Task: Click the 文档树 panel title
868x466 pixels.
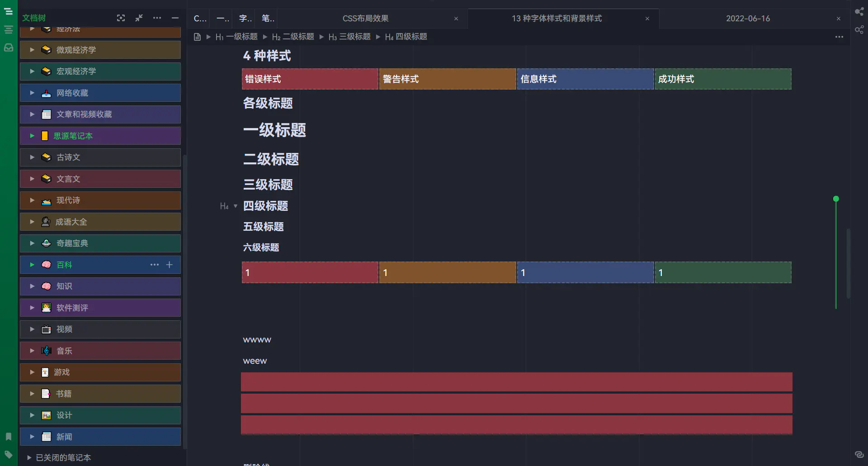Action: pyautogui.click(x=34, y=18)
